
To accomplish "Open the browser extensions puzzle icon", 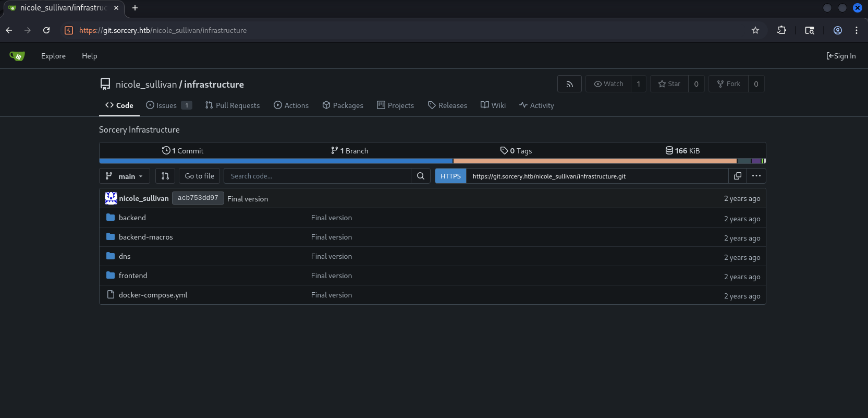I will pos(781,30).
